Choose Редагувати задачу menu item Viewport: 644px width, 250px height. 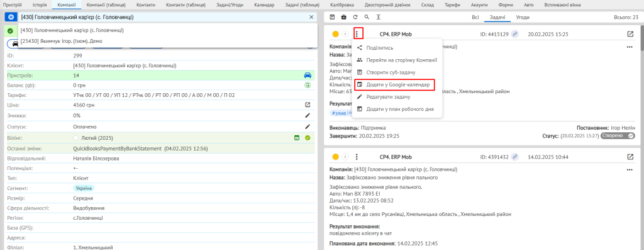click(397, 97)
